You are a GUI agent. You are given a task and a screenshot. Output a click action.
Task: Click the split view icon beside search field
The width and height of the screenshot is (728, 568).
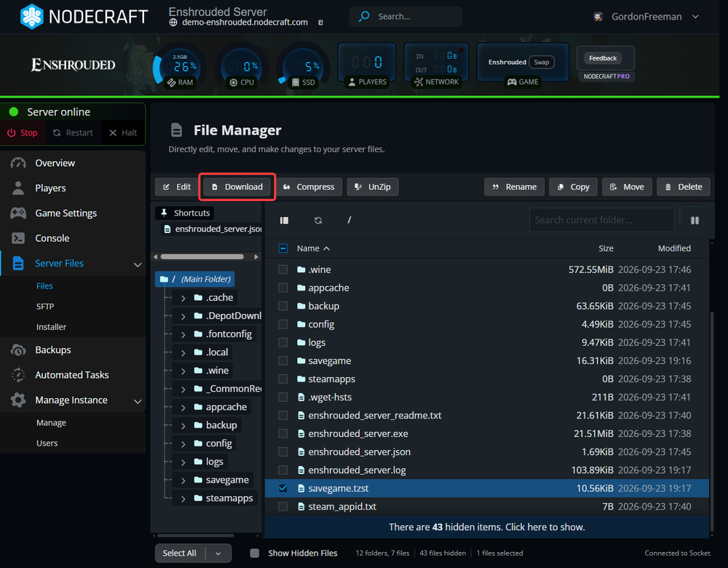coord(695,220)
